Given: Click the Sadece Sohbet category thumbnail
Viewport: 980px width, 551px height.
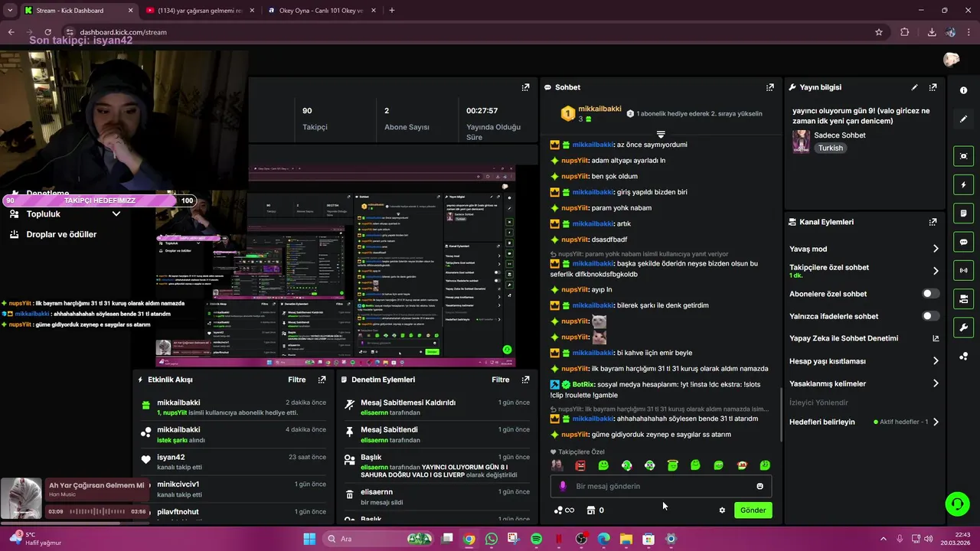Looking at the screenshot, I should pyautogui.click(x=801, y=142).
